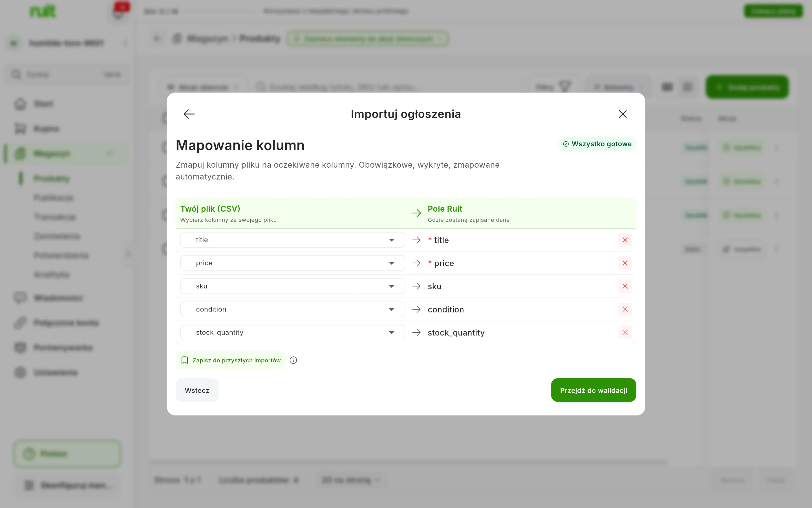Remove the price column mapping
Image resolution: width=812 pixels, height=508 pixels.
625,263
